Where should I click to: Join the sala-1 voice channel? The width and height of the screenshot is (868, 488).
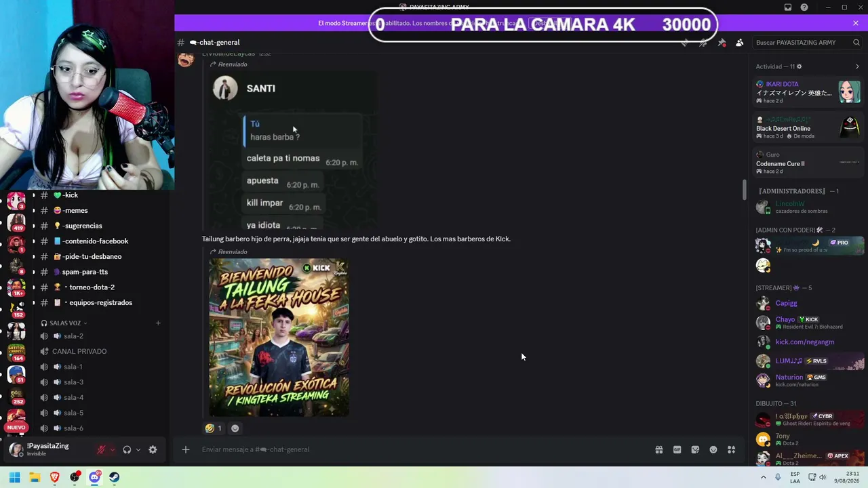tap(100, 367)
